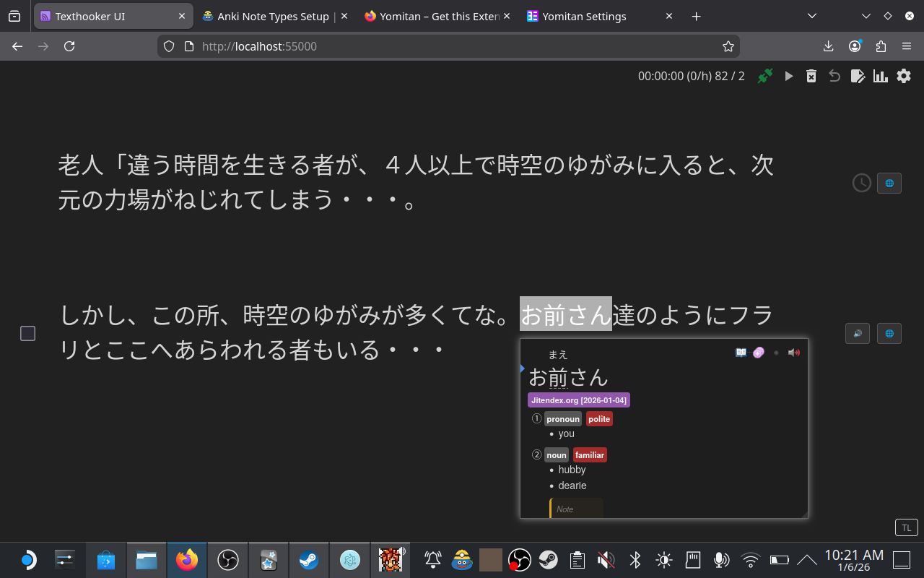Toggle the TL button at bottom right

click(906, 527)
